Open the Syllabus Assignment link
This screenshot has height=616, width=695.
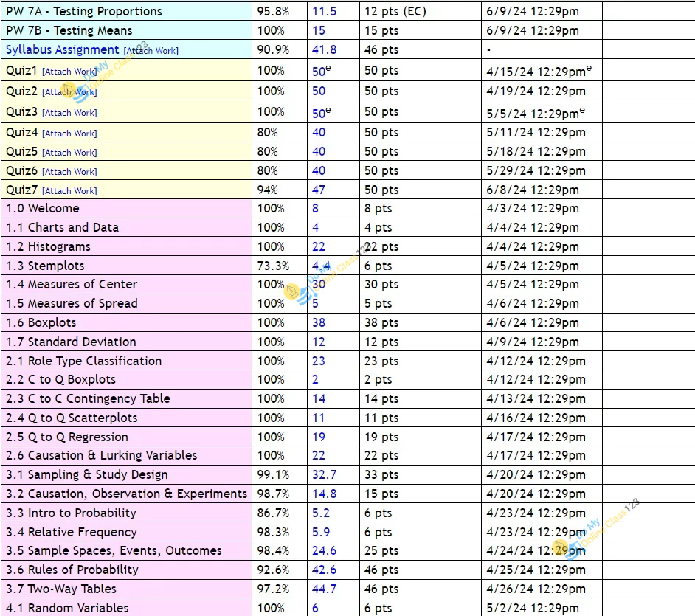point(62,49)
